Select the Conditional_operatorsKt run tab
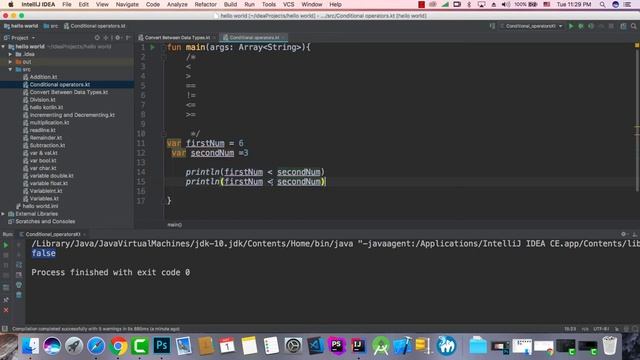Viewport: 640px width, 360px height. (x=53, y=234)
